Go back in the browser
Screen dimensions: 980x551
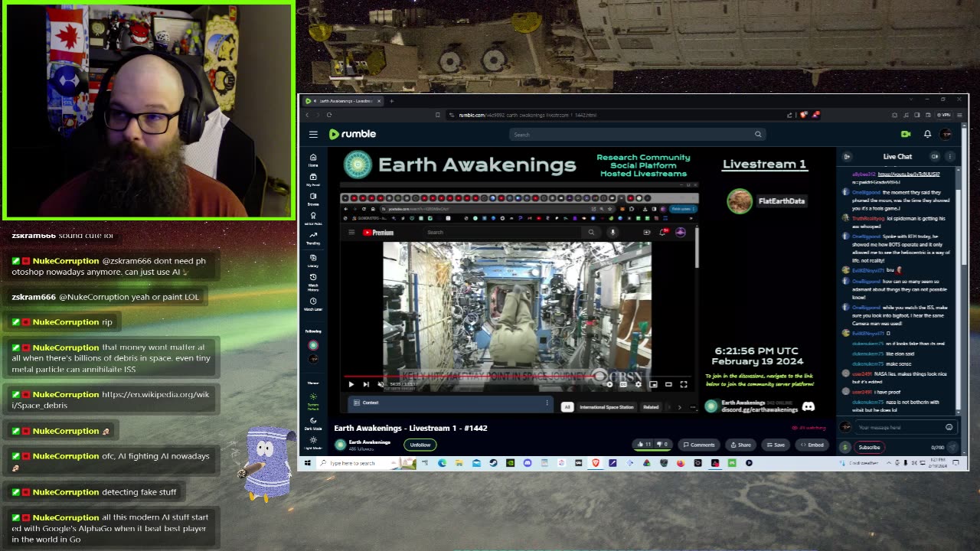point(308,115)
